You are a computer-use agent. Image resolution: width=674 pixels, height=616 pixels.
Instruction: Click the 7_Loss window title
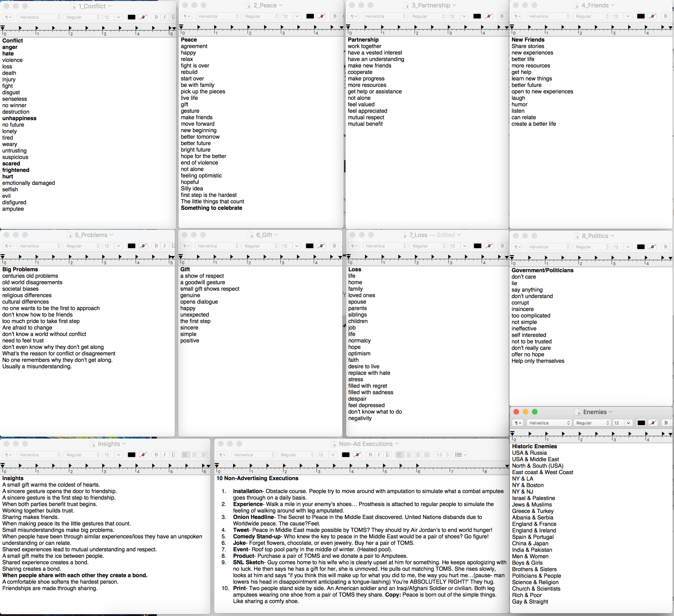click(x=418, y=235)
